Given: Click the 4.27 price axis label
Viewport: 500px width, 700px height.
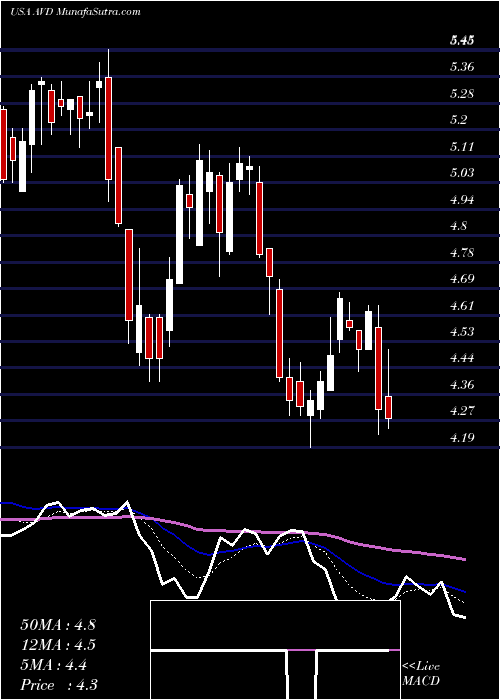Looking at the screenshot, I should click(x=462, y=411).
